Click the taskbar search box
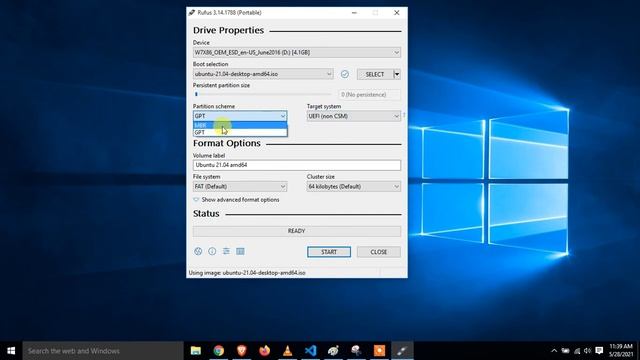 (103, 351)
